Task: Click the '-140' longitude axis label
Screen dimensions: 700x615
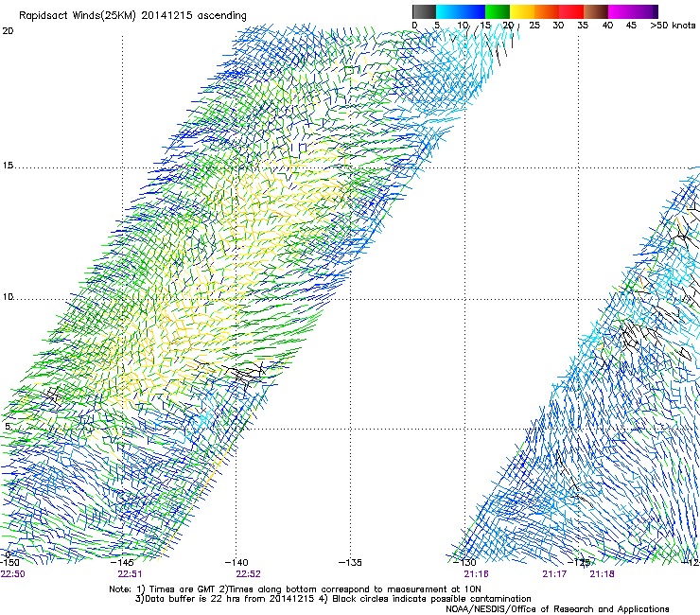Action: [236, 563]
